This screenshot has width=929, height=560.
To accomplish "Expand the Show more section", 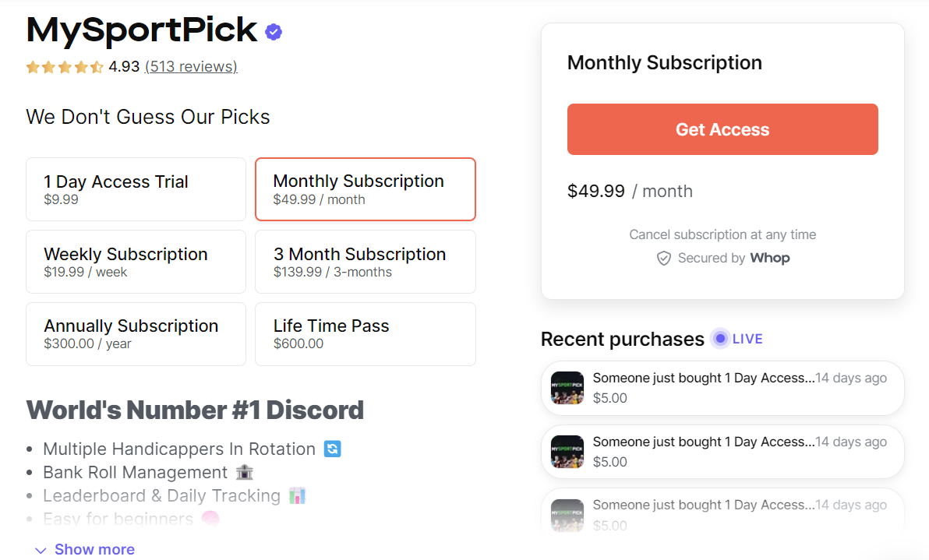I will (94, 549).
